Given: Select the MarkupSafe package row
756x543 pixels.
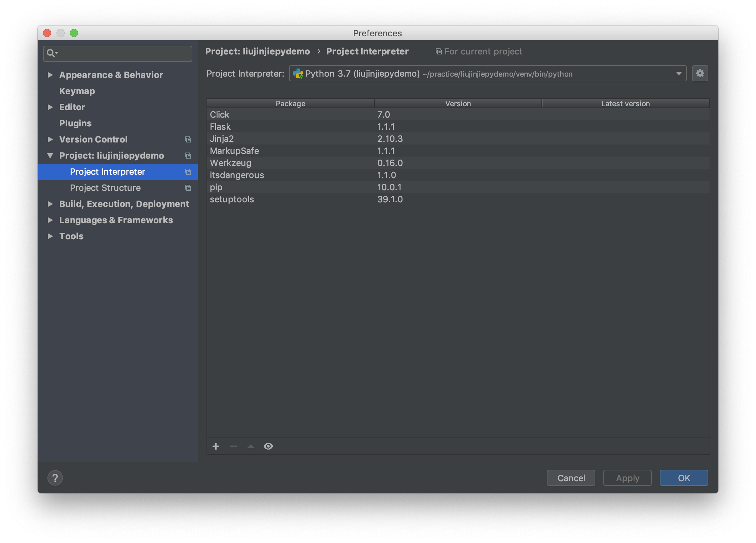Looking at the screenshot, I should tap(458, 151).
